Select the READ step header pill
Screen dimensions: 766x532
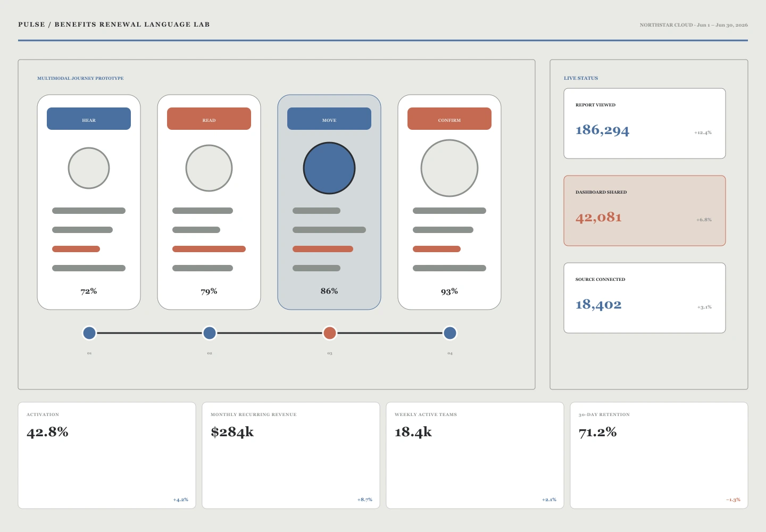(x=209, y=119)
